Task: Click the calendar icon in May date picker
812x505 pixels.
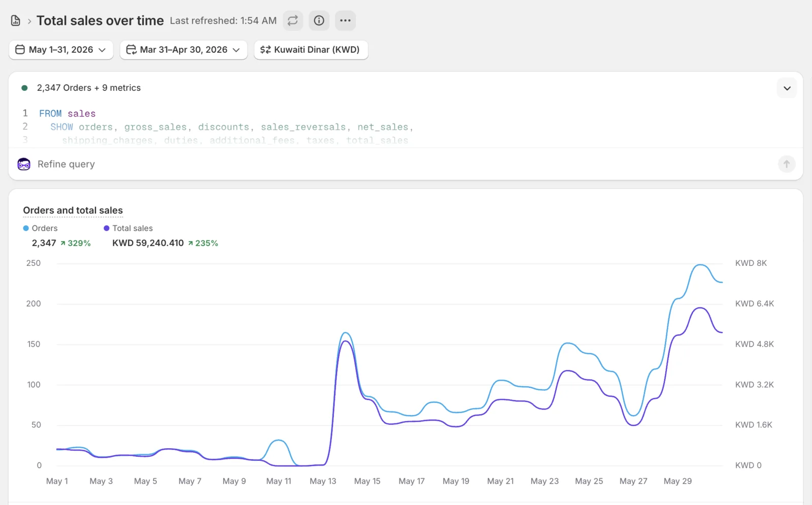Action: pos(20,50)
